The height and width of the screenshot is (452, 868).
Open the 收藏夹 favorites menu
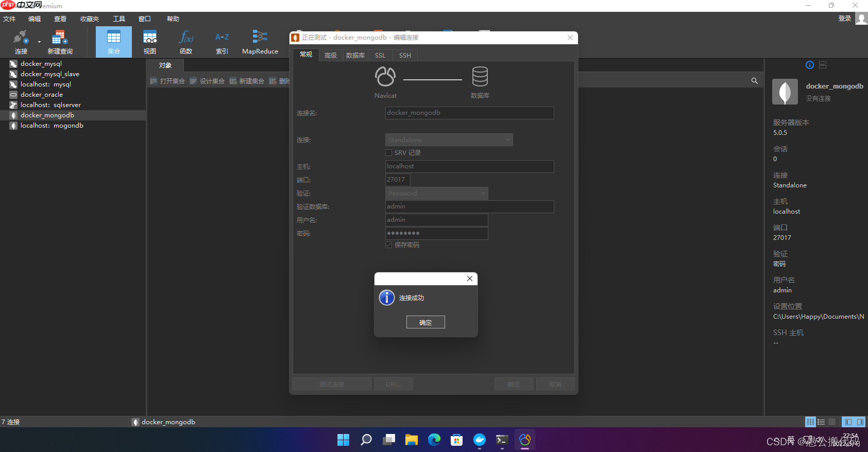pyautogui.click(x=90, y=19)
